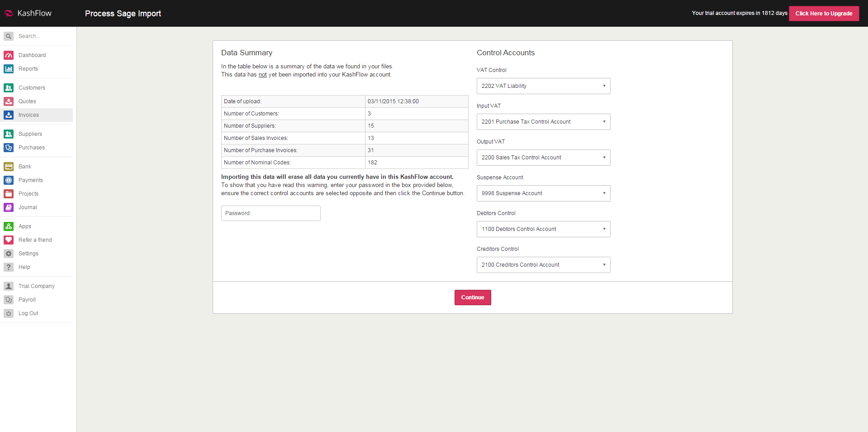Expand the VAT Control dropdown

543,86
